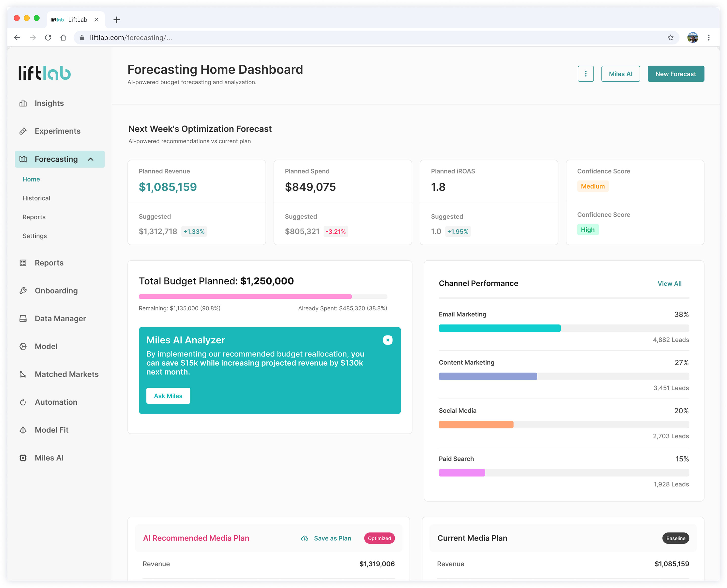Viewport: 727px width, 588px height.
Task: Go to Historical under Forecasting
Action: [x=36, y=198]
